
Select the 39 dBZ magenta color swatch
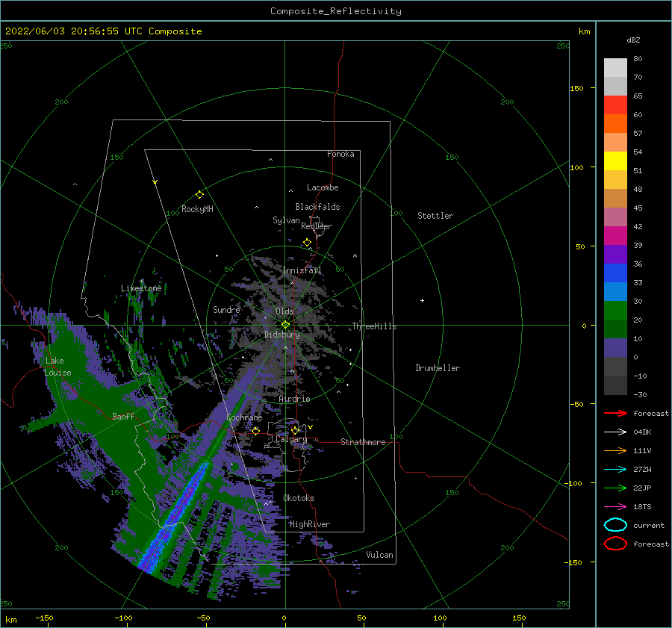point(615,236)
